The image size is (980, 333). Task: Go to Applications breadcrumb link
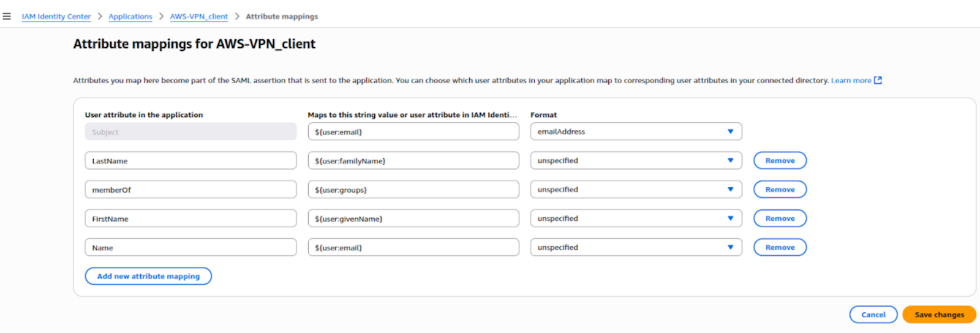coord(130,17)
